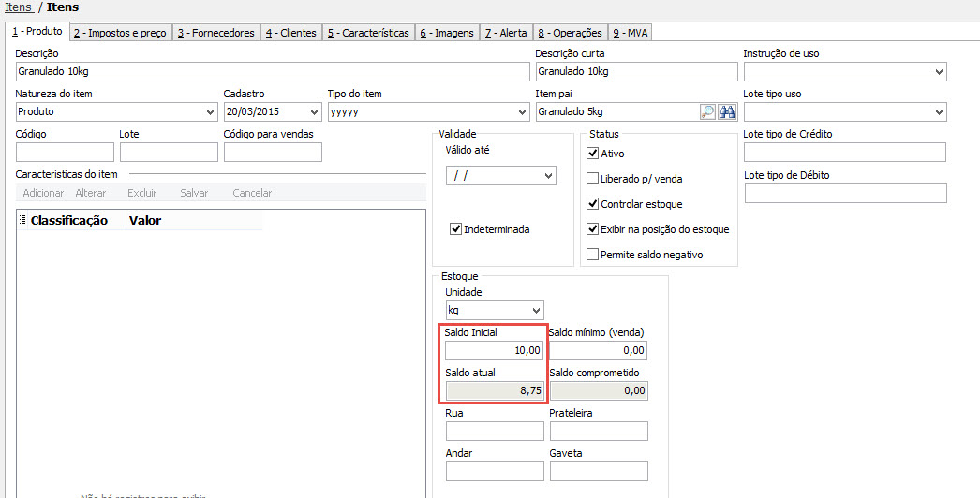This screenshot has width=980, height=498.
Task: Click the Prateleira input field
Action: (x=599, y=432)
